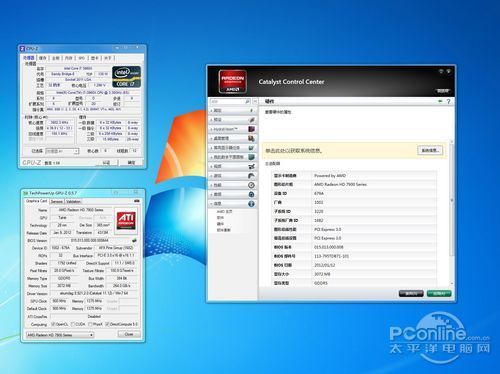Click the green apply button in Catalyst
Image resolution: width=500 pixels, height=374 pixels.
coord(439,293)
